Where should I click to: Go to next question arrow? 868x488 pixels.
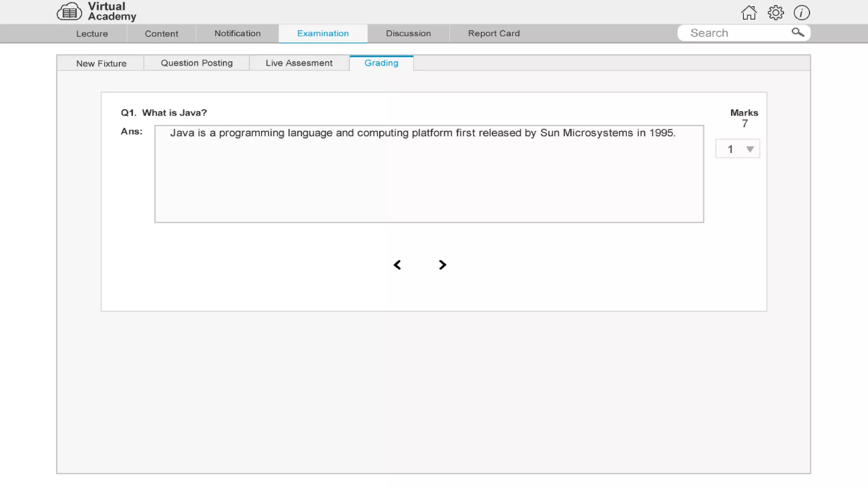pyautogui.click(x=442, y=265)
